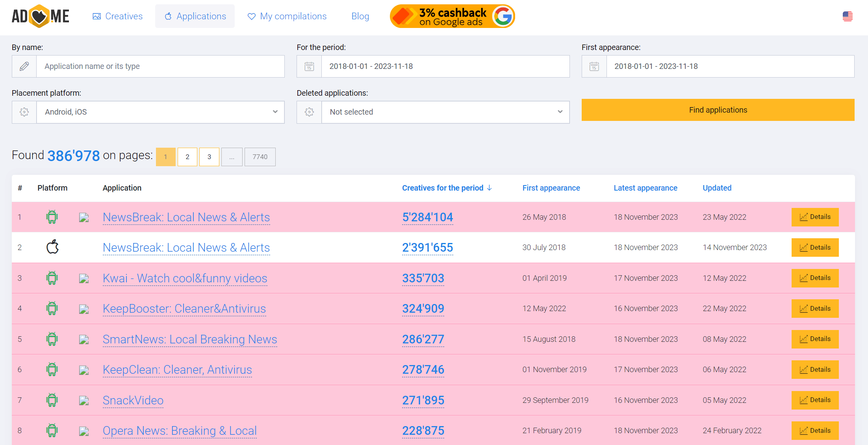Open KeepClean: Cleaner, Antivirus link
Screen dimensions: 868x445
177,369
